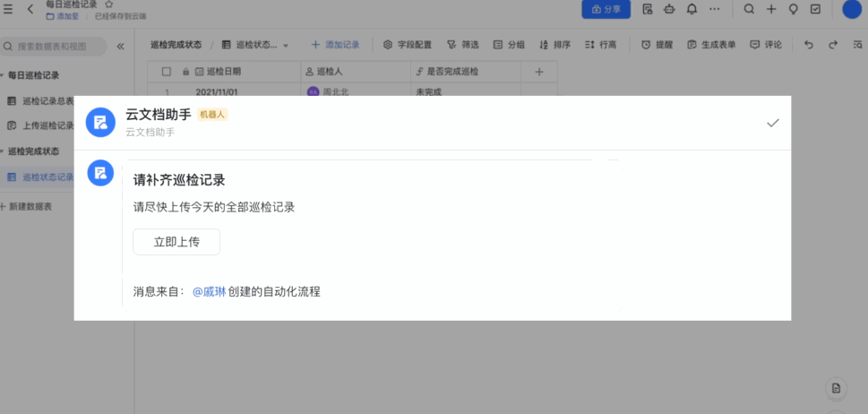Open the more options ellipsis menu
The width and height of the screenshot is (868, 414).
[x=715, y=9]
